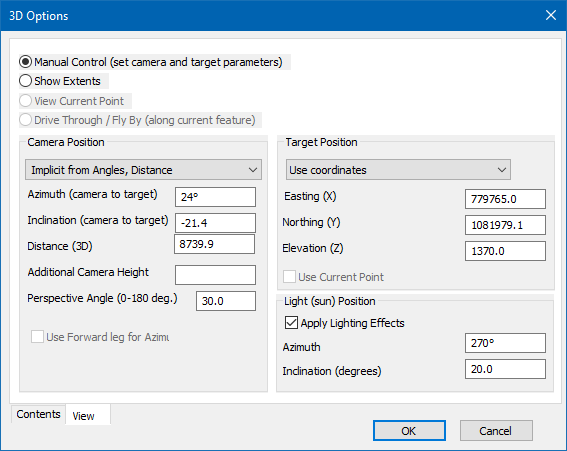567x451 pixels.
Task: Switch to the Contents tab
Action: tap(38, 414)
